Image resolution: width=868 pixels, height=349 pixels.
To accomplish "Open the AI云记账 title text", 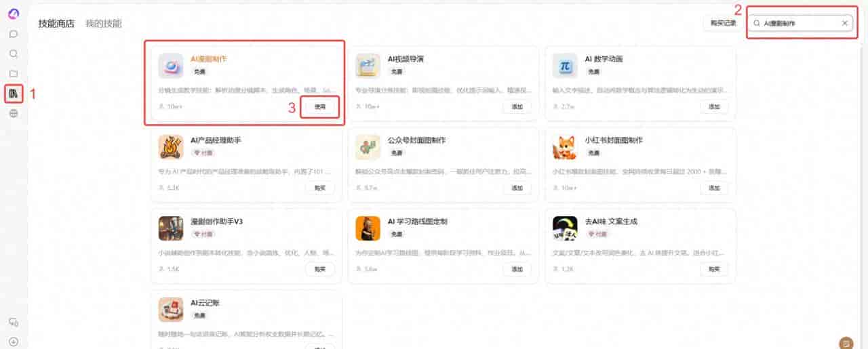I will (x=205, y=303).
